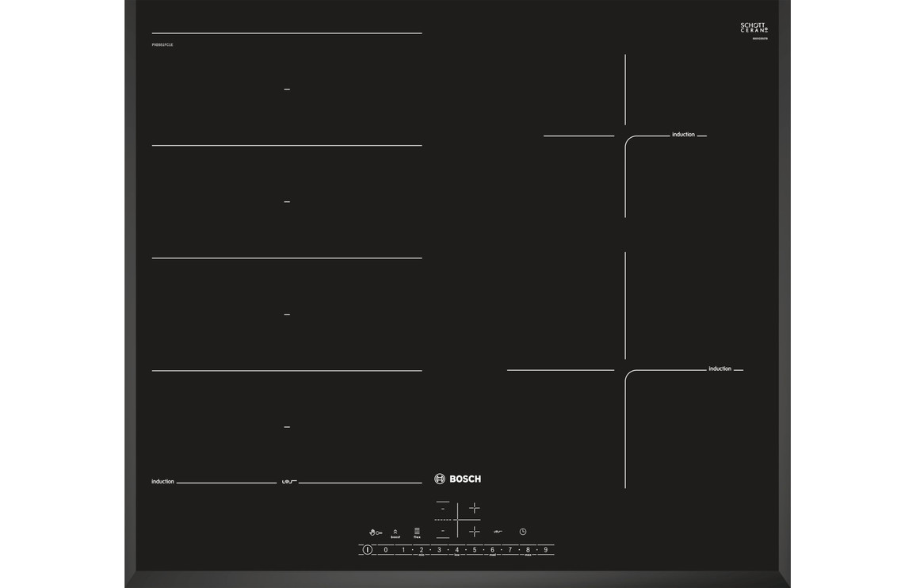The width and height of the screenshot is (916, 588).
Task: Select the upper dash-shaped zone selector
Action: (x=443, y=508)
